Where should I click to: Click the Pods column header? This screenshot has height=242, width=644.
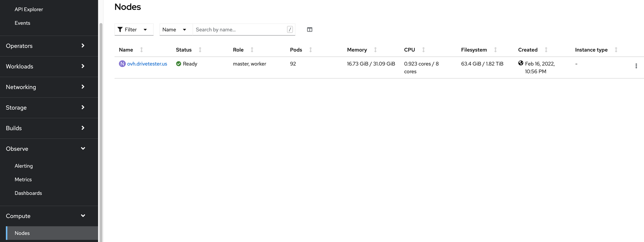pyautogui.click(x=296, y=50)
